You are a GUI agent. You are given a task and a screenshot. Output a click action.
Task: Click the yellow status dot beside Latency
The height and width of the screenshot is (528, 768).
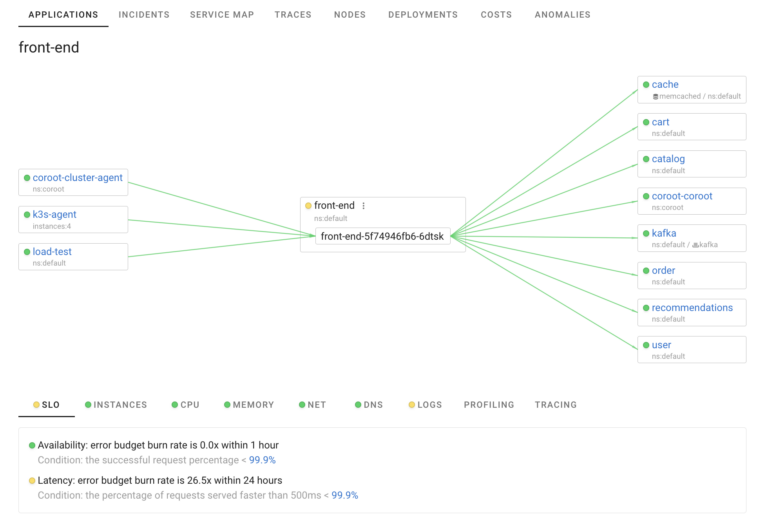coord(32,481)
